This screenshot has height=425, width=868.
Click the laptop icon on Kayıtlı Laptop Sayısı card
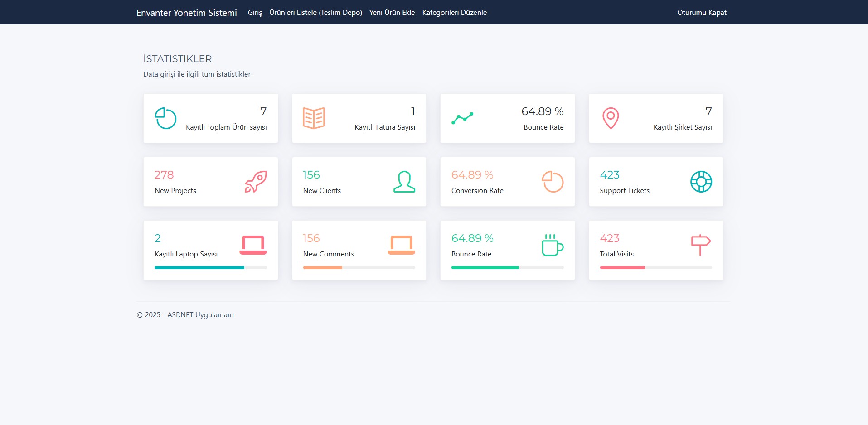(x=253, y=244)
